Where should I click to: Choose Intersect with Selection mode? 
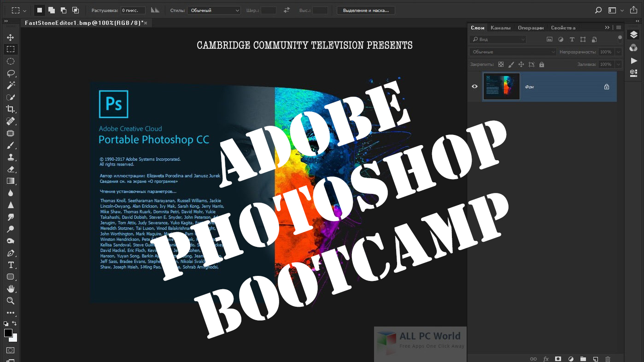[76, 10]
